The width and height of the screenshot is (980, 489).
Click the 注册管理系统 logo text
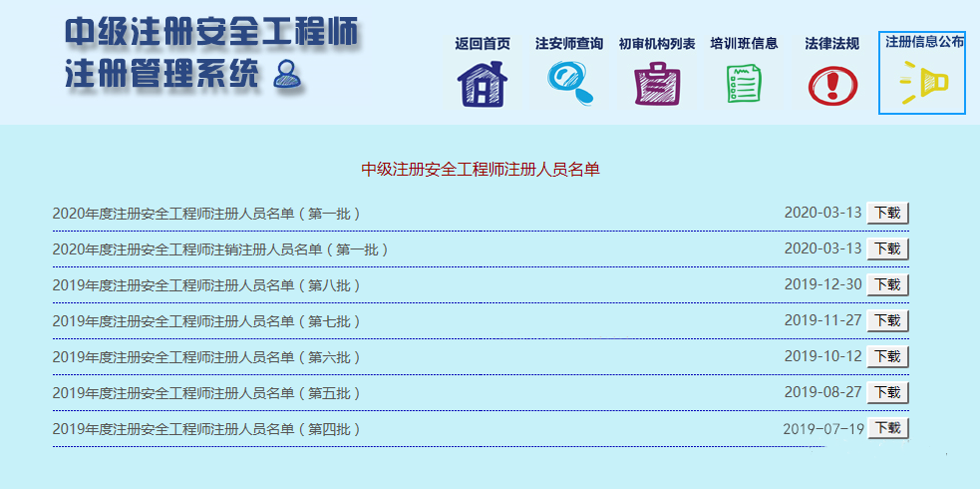click(x=162, y=74)
